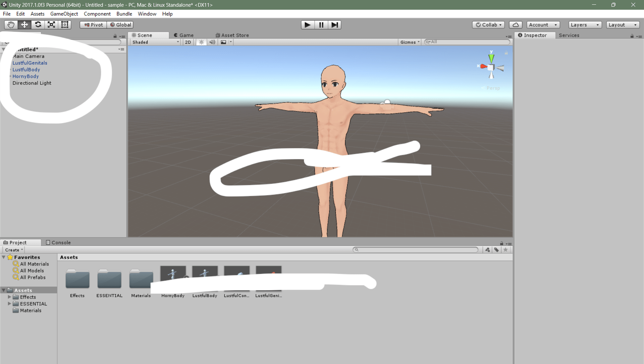644x364 pixels.
Task: Select the Hand tool
Action: (x=11, y=25)
